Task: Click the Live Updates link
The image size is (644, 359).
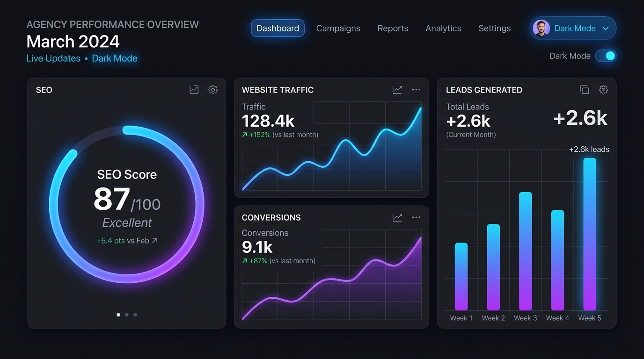Action: point(53,58)
